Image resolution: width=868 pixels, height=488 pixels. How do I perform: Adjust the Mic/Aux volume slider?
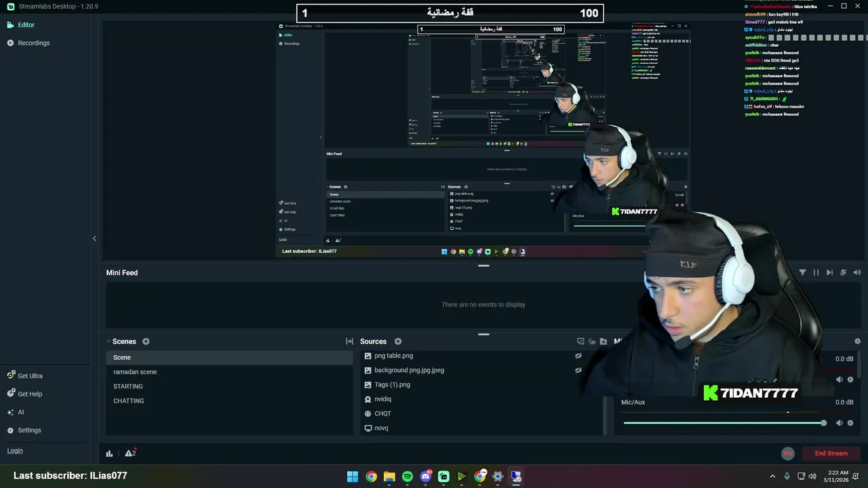(724, 423)
